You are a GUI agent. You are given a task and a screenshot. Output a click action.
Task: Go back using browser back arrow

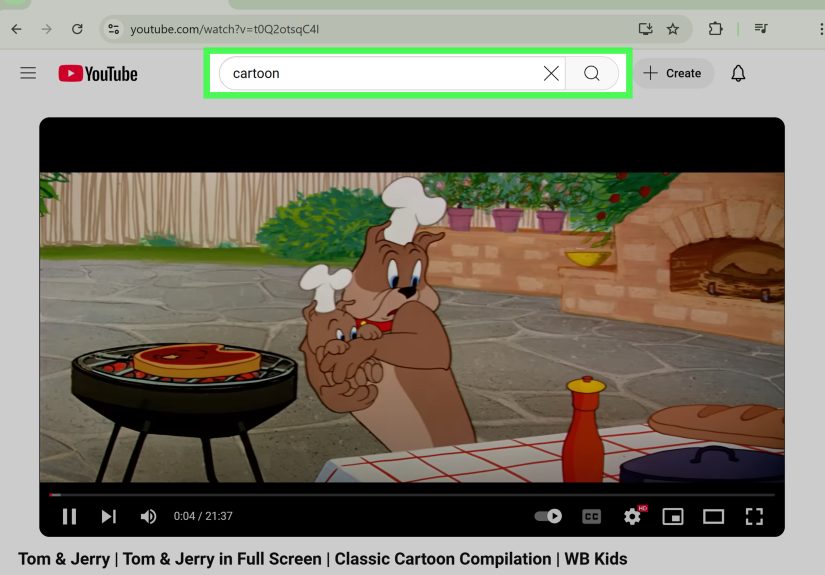tap(16, 29)
